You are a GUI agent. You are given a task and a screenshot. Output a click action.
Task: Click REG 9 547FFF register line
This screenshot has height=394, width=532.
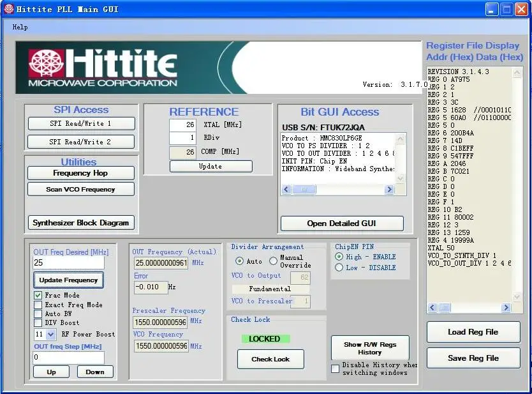pos(450,156)
